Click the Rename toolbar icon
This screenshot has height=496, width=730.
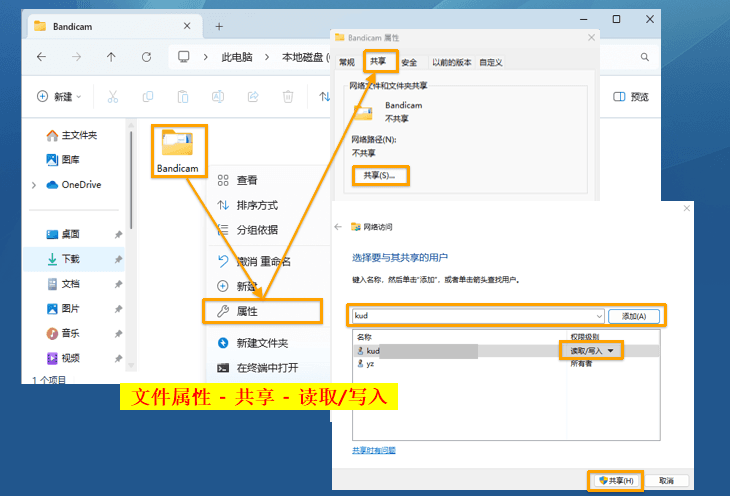(218, 96)
